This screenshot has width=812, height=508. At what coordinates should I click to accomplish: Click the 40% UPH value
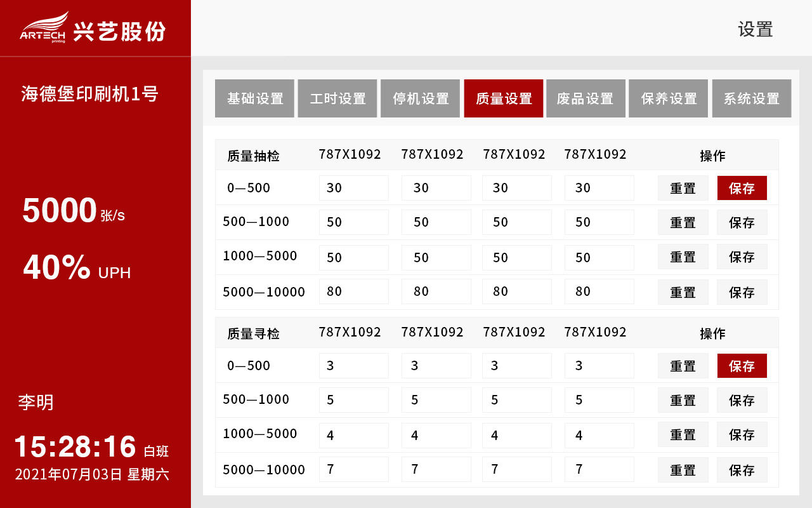pyautogui.click(x=77, y=268)
